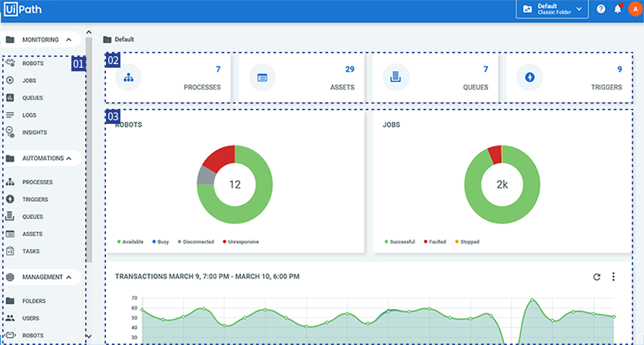Click the gray segment of Robots donut
644x345 pixels.
pyautogui.click(x=206, y=176)
